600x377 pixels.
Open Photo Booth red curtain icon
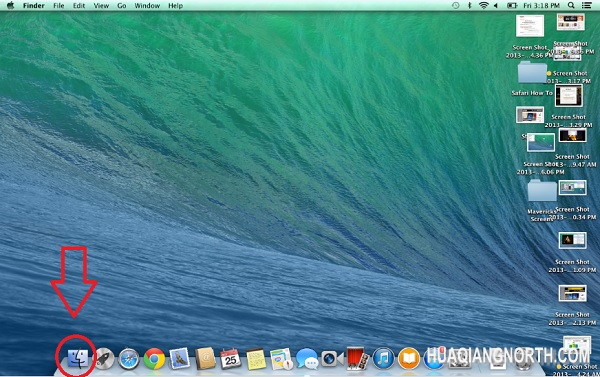[357, 359]
